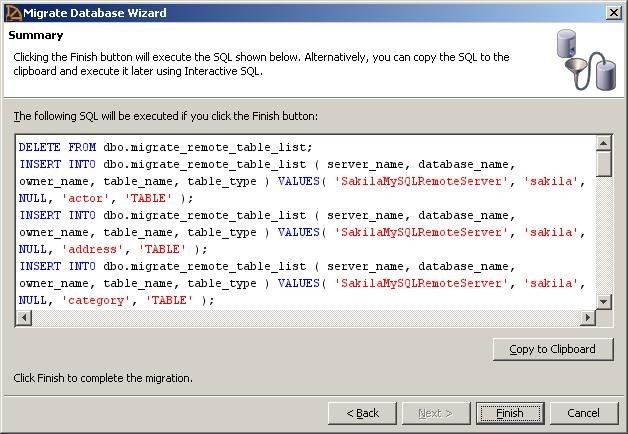
Task: Click the vertical scrollbar thumb in SQL pane
Action: tap(603, 164)
